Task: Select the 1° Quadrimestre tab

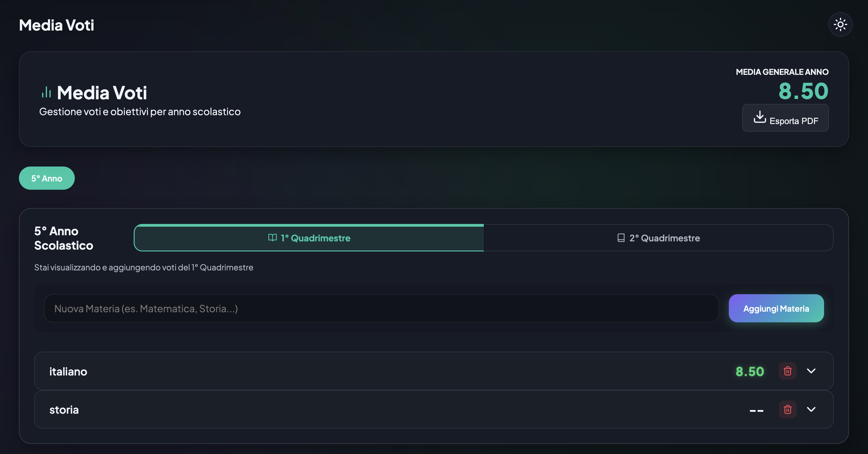Action: click(x=309, y=238)
